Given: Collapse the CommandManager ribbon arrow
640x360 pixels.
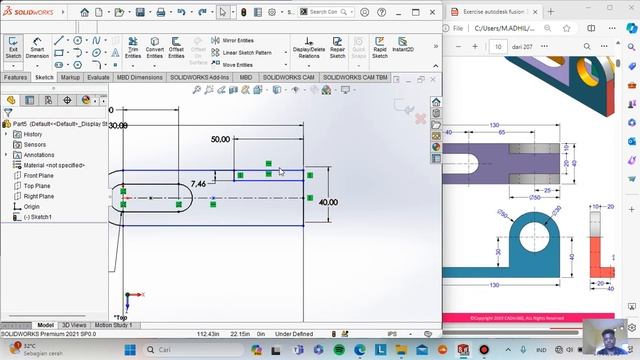Looking at the screenshot, I should [436, 66].
